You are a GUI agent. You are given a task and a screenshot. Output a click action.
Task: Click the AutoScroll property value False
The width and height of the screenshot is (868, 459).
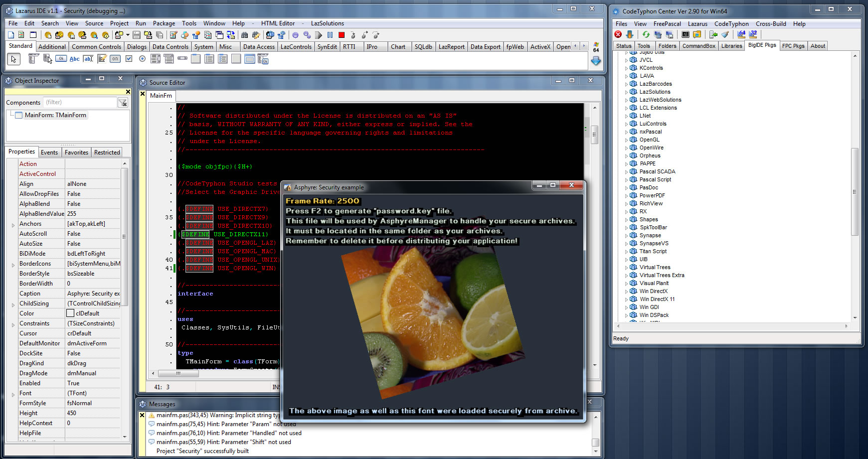click(x=93, y=234)
